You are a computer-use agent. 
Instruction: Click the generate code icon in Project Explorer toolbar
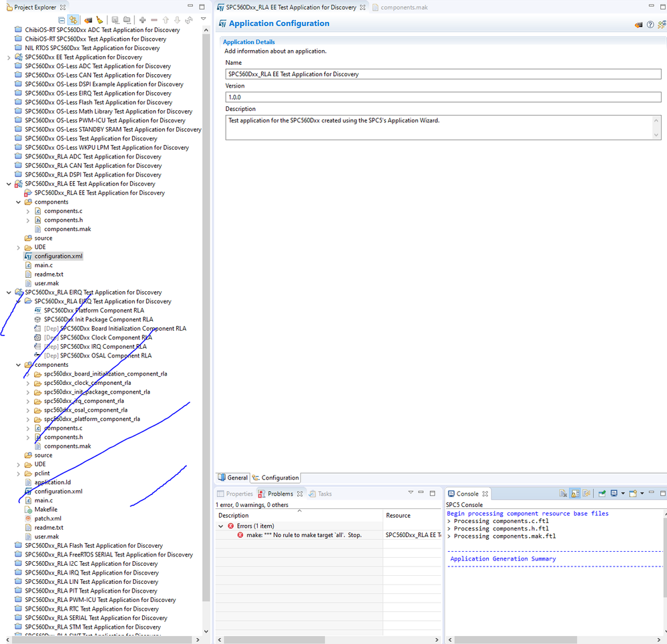(x=88, y=20)
